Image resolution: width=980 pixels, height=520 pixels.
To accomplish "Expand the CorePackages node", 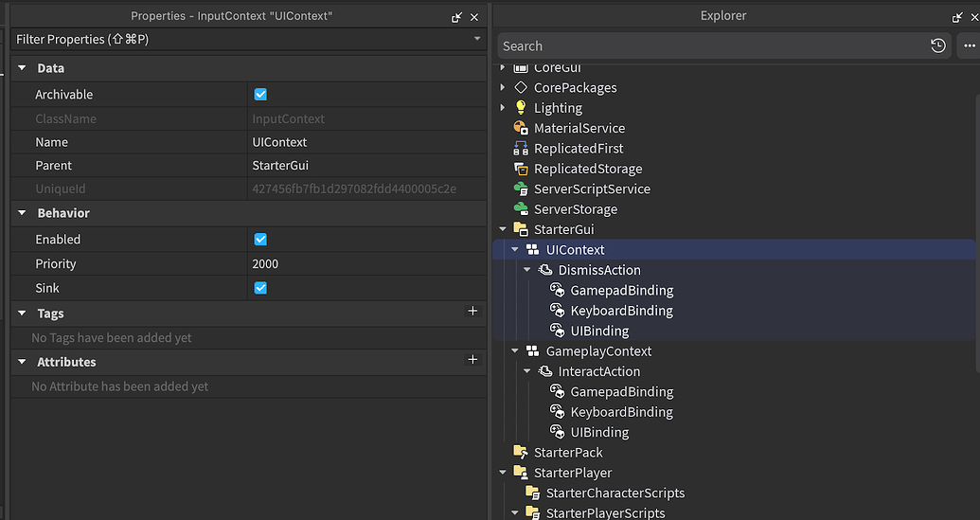I will click(x=503, y=87).
